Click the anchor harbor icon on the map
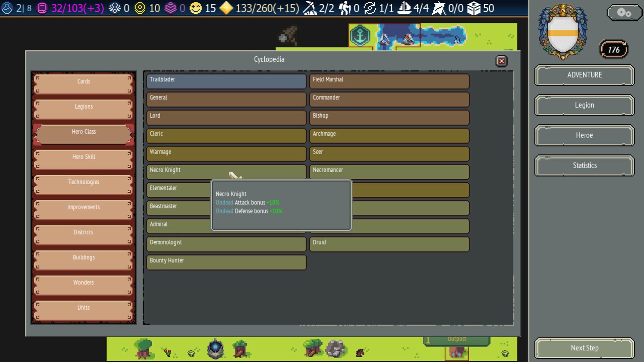This screenshot has width=644, height=362. 360,36
